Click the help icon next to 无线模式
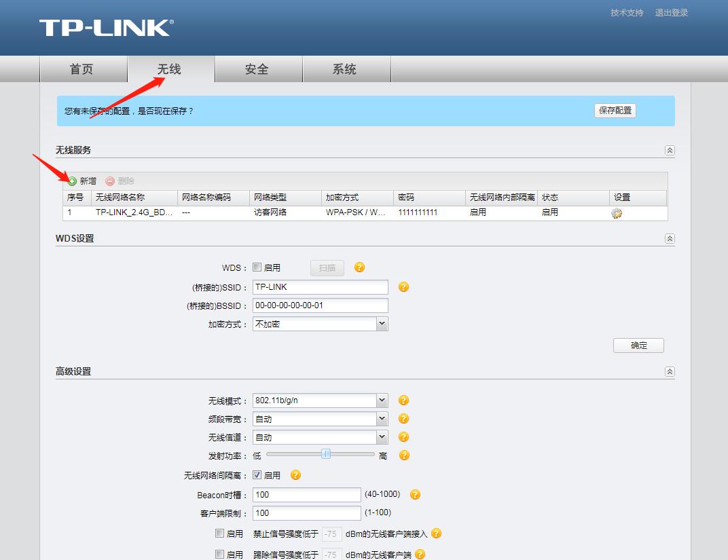The height and width of the screenshot is (560, 728). [x=403, y=400]
